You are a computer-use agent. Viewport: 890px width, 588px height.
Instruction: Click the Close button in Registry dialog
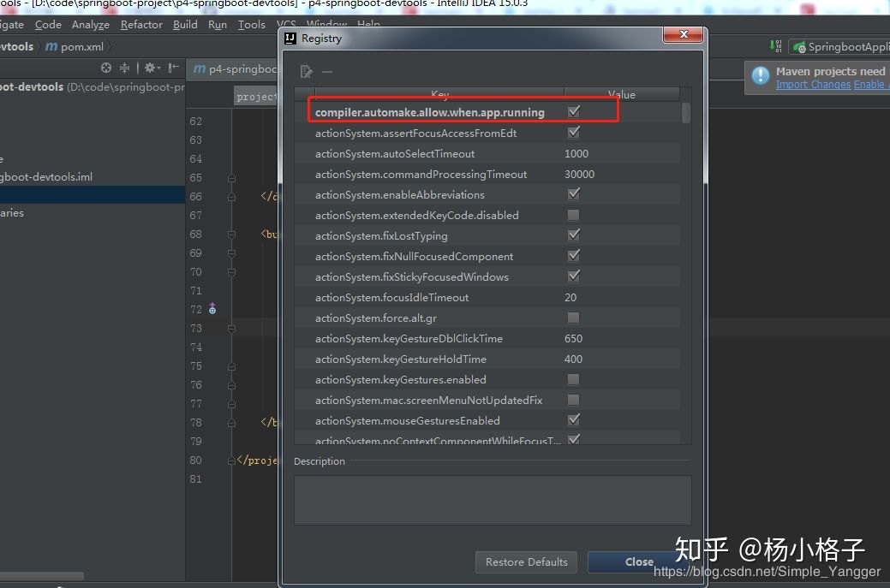click(639, 562)
